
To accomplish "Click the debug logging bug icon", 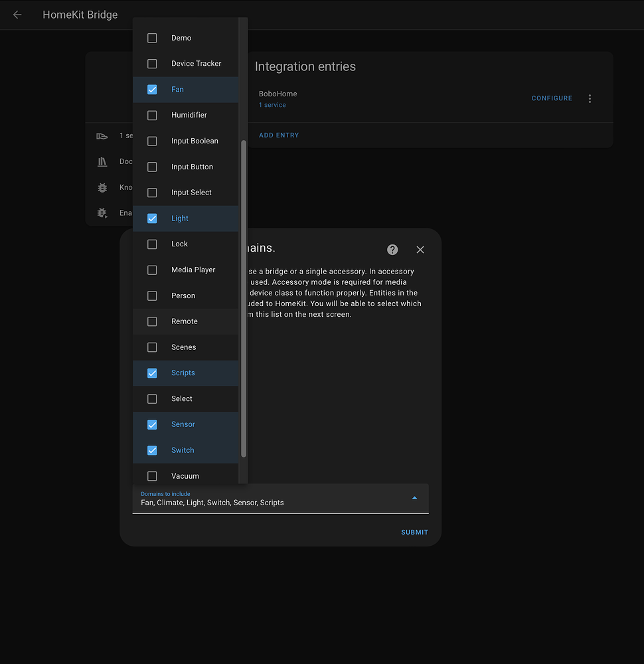I will (x=102, y=213).
